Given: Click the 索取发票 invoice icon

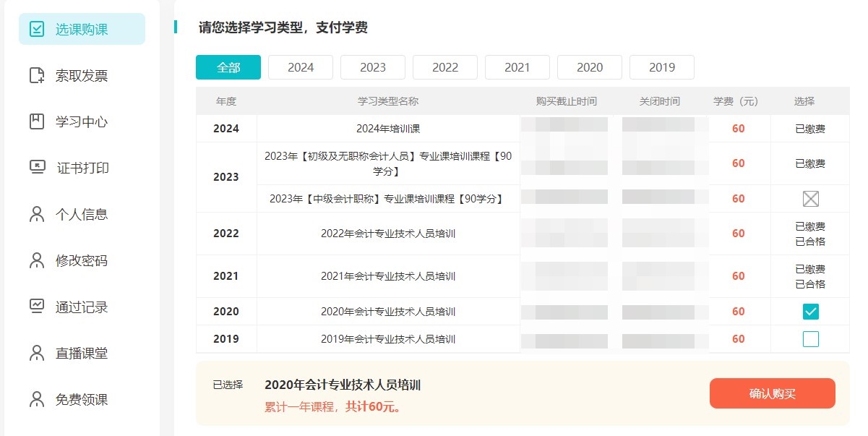Looking at the screenshot, I should [36, 75].
